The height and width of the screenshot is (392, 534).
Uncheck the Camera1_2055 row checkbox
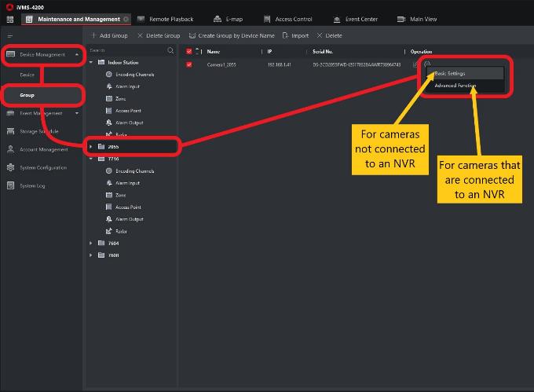click(188, 64)
